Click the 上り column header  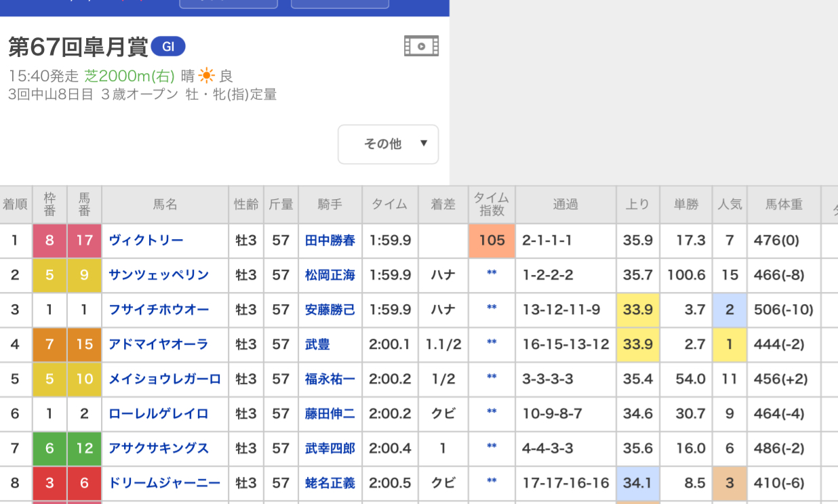pyautogui.click(x=637, y=204)
